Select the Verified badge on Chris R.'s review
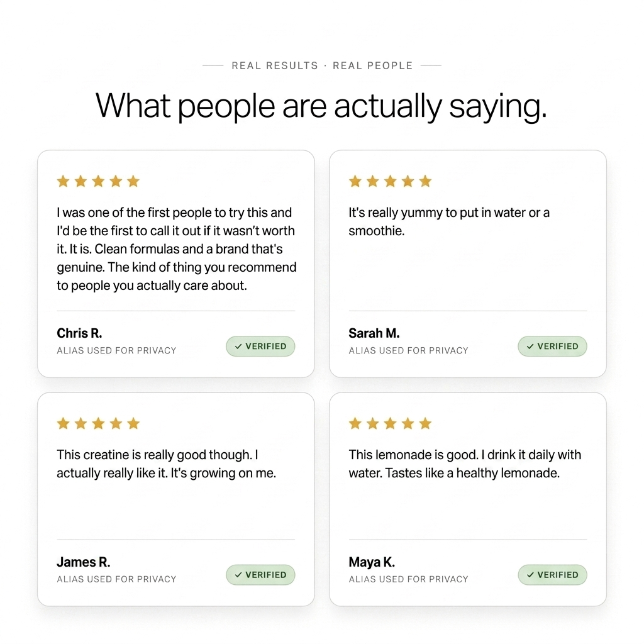Viewport: 644px width, 644px height. (x=260, y=347)
